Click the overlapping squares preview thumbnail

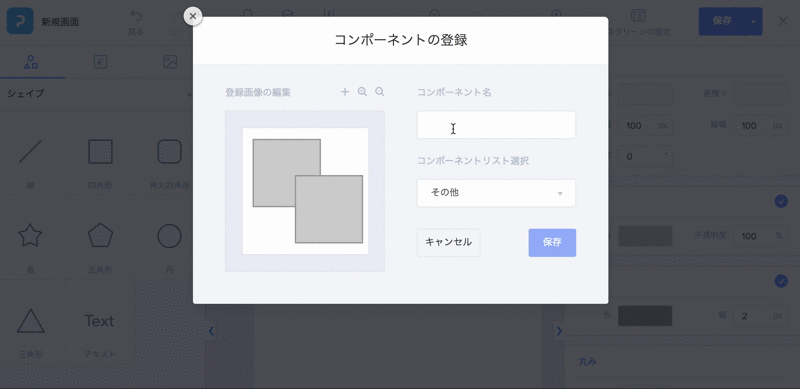pyautogui.click(x=305, y=191)
